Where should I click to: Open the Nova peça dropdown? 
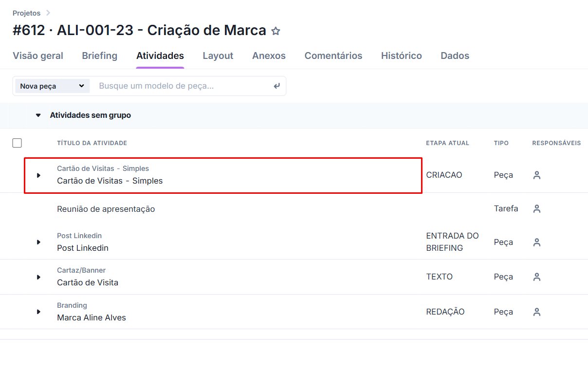click(52, 86)
